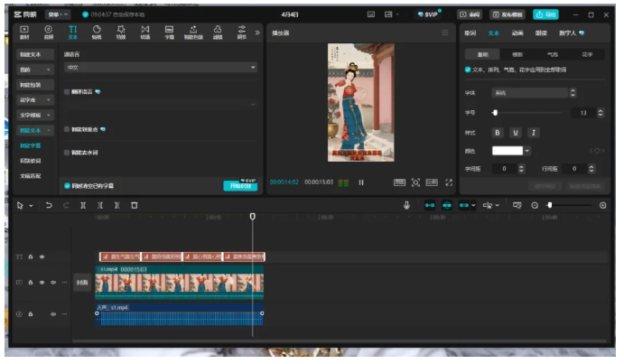Pause playback in the player

point(361,182)
